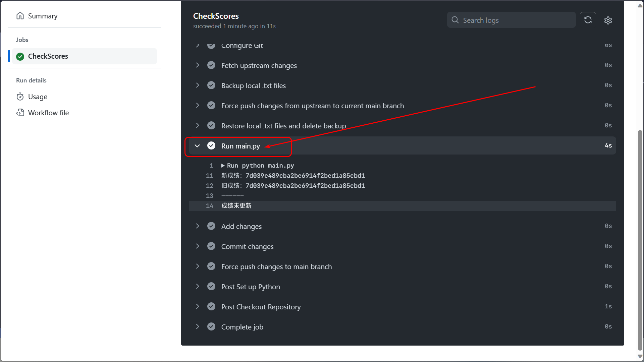Click log line number 14
Viewport: 644px width, 362px height.
click(x=210, y=206)
